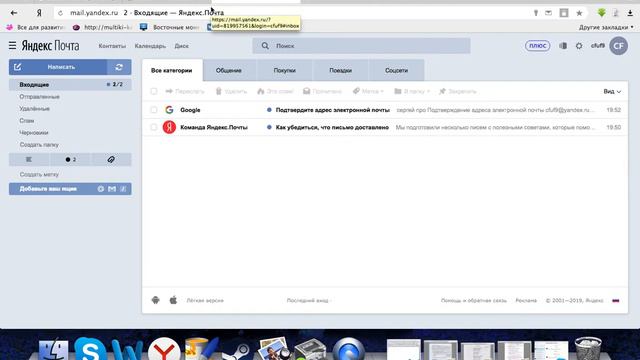Open the В папку folder dropdown
The image size is (640, 360).
point(412,91)
